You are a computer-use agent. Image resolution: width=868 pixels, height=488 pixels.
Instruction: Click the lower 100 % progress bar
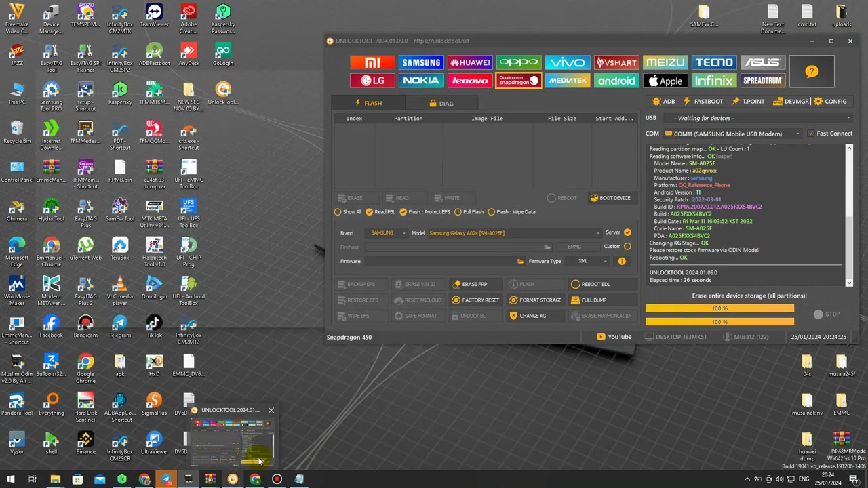pyautogui.click(x=719, y=321)
